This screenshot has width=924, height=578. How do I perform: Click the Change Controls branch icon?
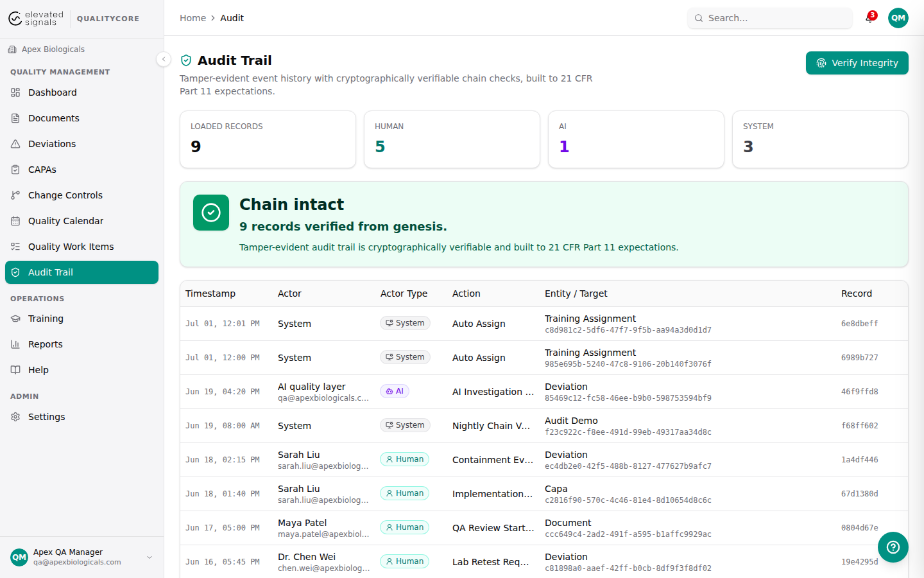[15, 195]
